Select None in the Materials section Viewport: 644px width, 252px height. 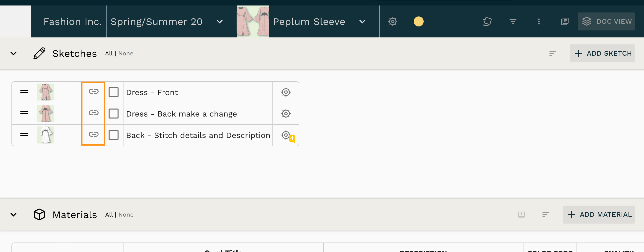coord(126,215)
